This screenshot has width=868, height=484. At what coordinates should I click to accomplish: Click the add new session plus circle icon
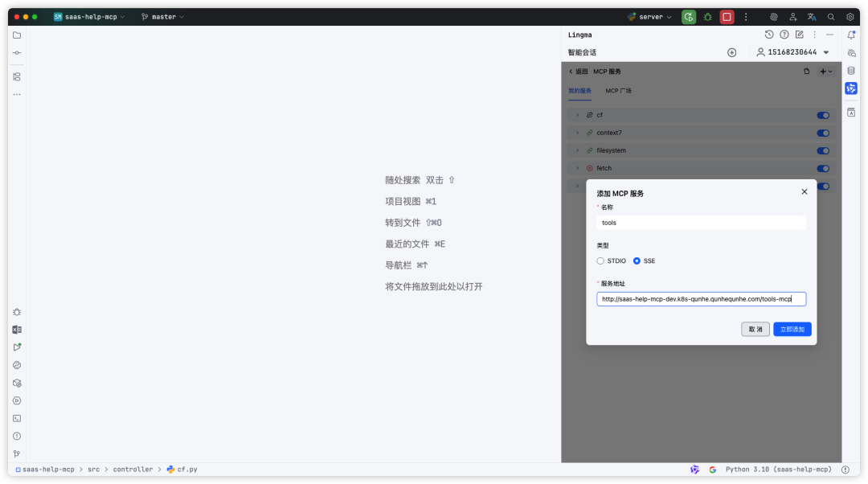(x=732, y=52)
